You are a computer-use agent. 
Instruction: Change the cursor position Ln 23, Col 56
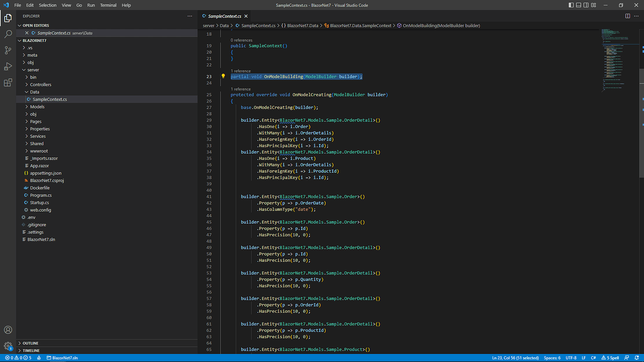515,358
